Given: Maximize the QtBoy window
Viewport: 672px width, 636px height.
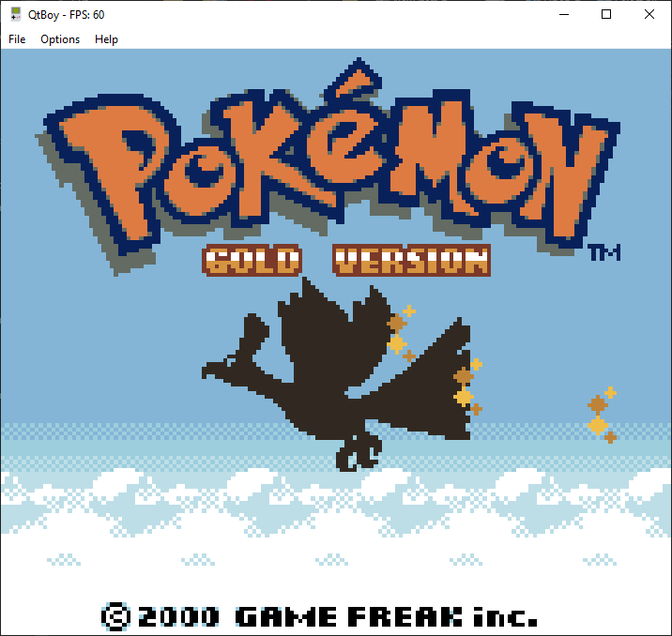Looking at the screenshot, I should click(x=606, y=15).
